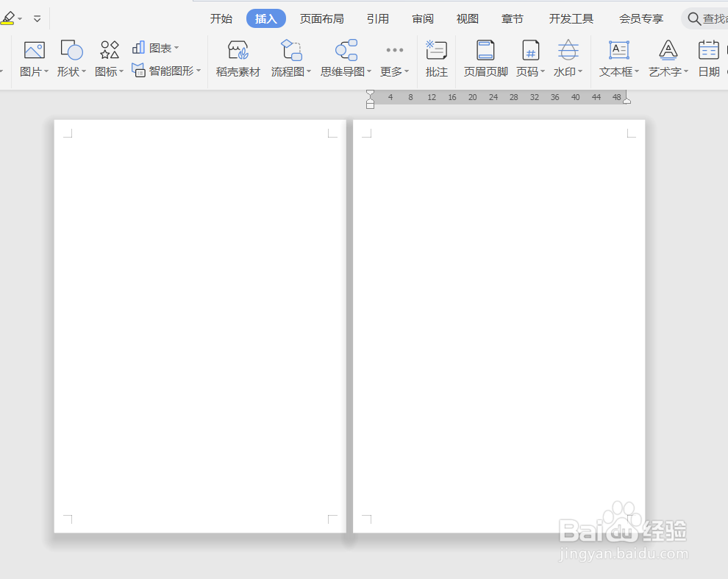This screenshot has width=728, height=579.
Task: Expand the Mind Map (思维导图) dropdown arrow
Action: point(369,71)
